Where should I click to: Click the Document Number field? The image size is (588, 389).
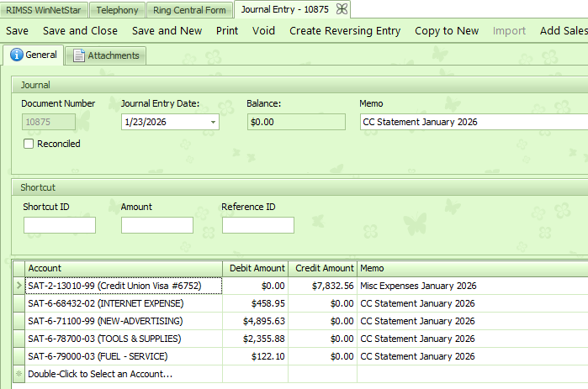tap(49, 122)
